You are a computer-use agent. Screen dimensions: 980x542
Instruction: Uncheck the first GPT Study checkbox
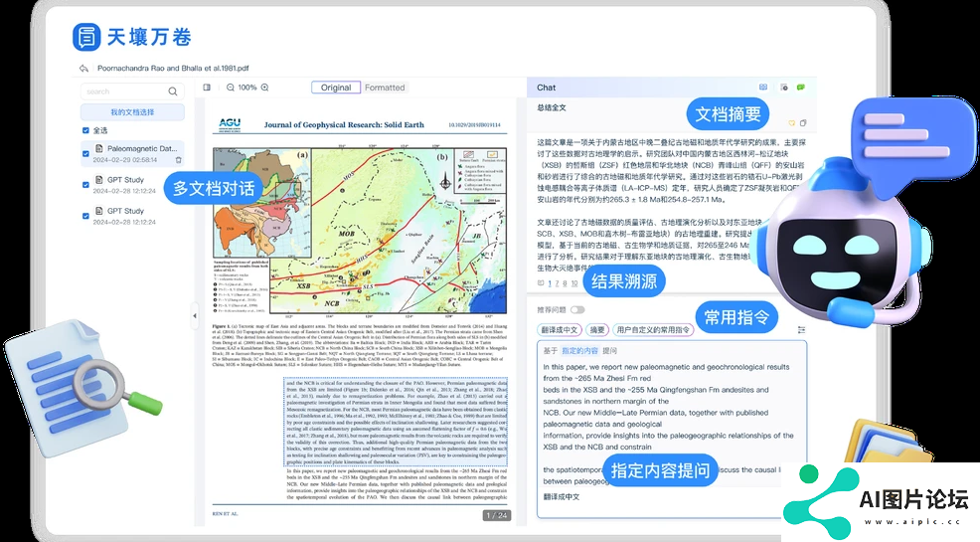point(85,184)
